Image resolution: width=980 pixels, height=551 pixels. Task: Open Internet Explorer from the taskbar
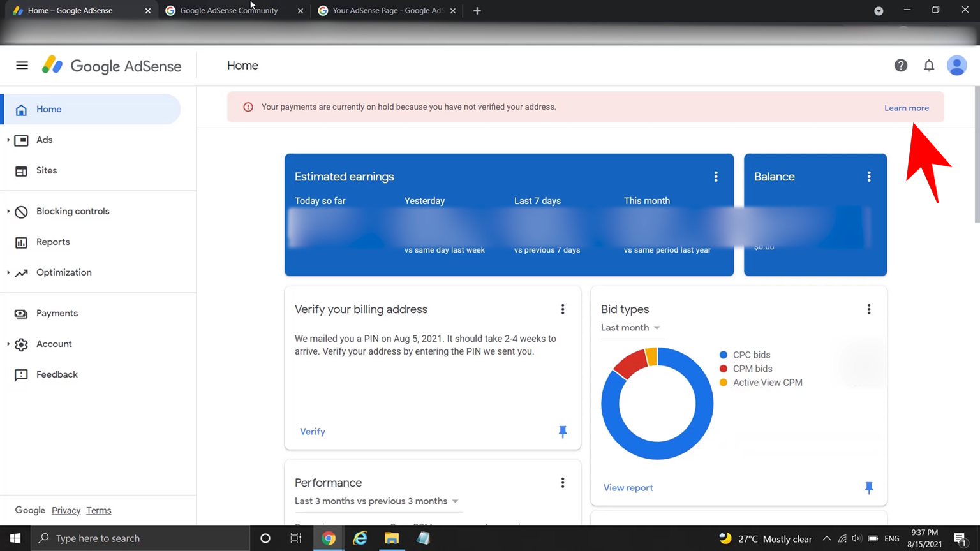[360, 538]
